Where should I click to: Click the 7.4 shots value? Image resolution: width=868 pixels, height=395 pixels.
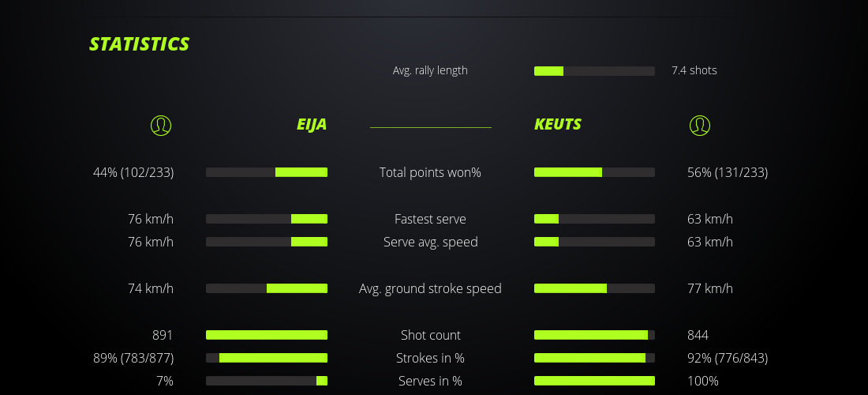[694, 70]
